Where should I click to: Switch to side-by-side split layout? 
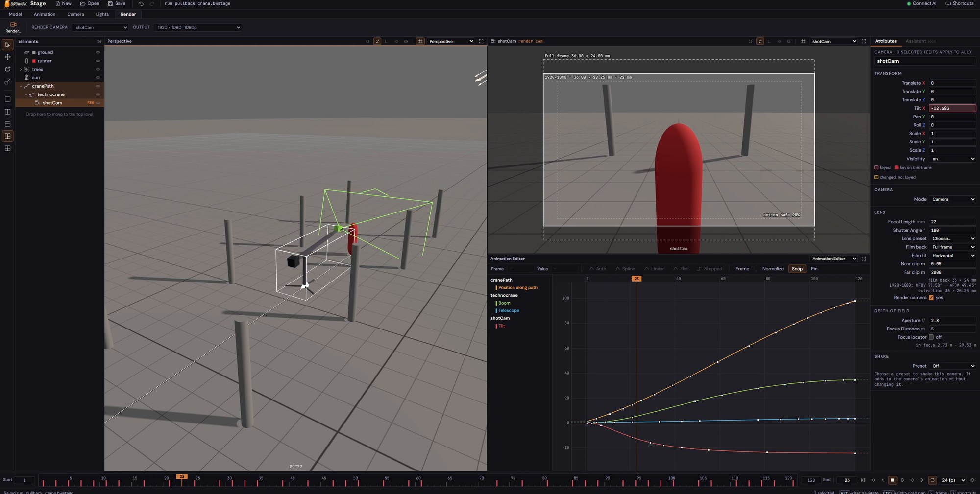pyautogui.click(x=7, y=112)
